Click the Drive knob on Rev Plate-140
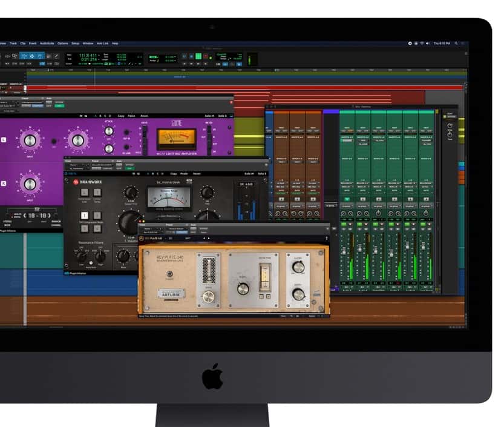 click(x=208, y=297)
